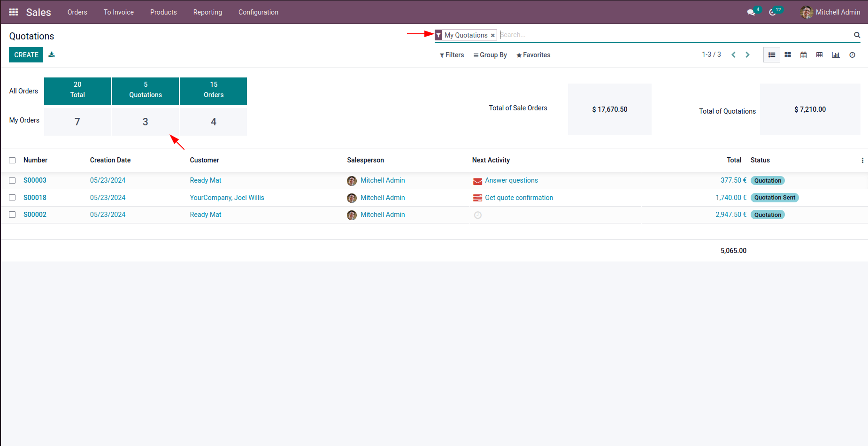Sort by Number column header
868x446 pixels.
[x=36, y=160]
